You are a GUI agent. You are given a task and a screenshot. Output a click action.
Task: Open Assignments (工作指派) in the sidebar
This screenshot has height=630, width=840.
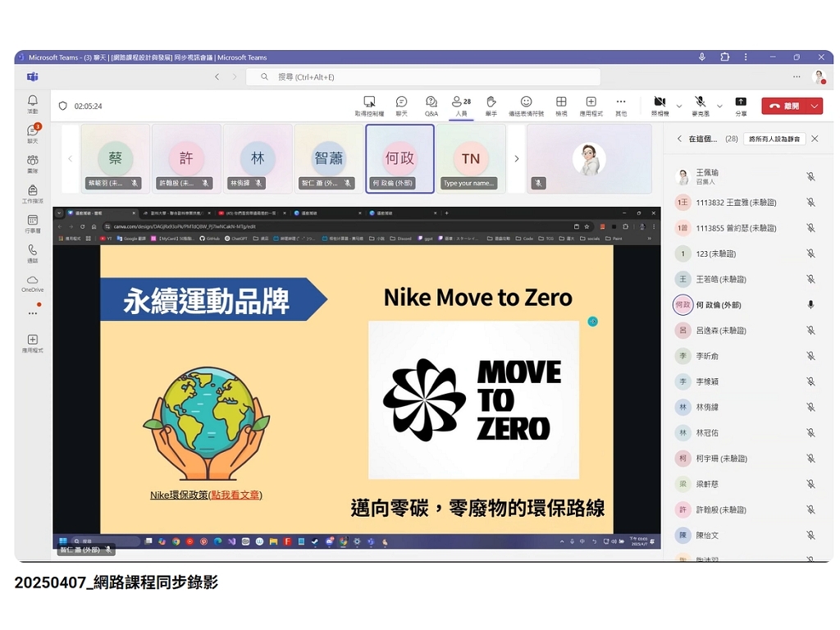point(33,194)
